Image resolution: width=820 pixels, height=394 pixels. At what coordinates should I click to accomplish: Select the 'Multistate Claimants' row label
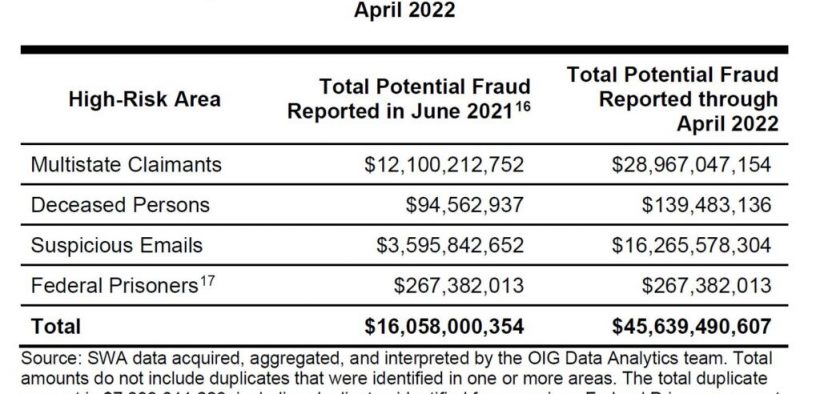coord(126,164)
